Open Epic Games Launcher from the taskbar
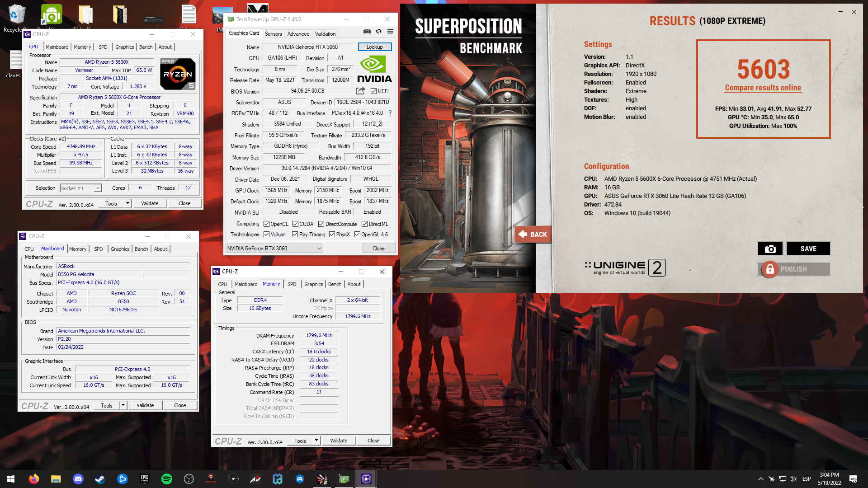This screenshot has height=488, width=868. pos(144,479)
